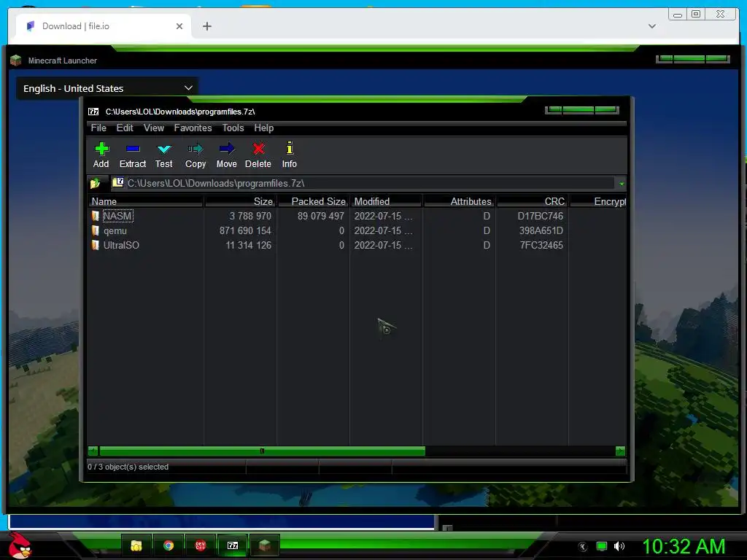Switch to Minecraft Launcher taskbar button
This screenshot has height=560, width=747.
click(265, 545)
